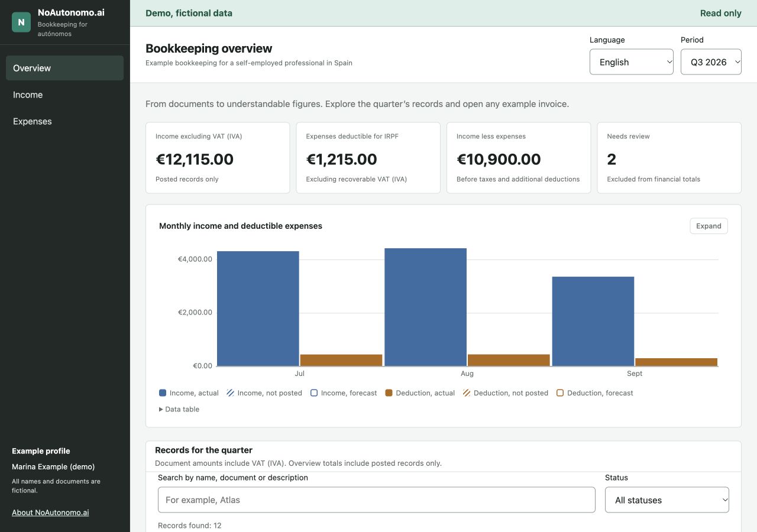Click the 'Monthly income and deductible expenses' title
757x532 pixels.
[241, 226]
